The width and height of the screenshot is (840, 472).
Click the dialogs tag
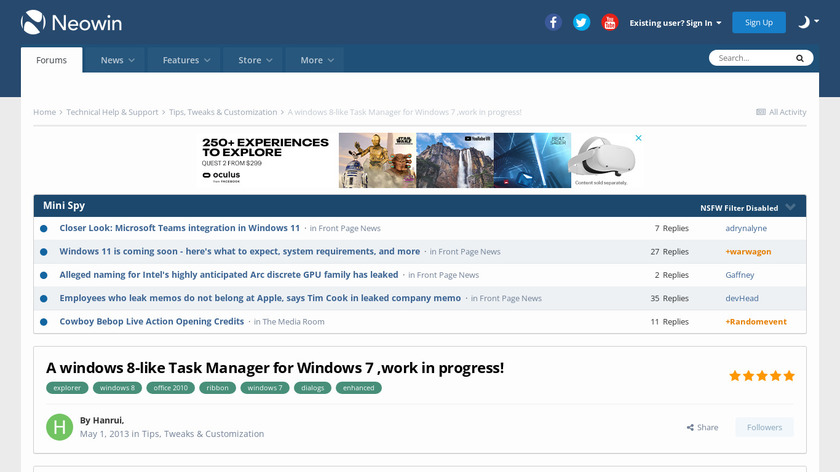coord(312,388)
